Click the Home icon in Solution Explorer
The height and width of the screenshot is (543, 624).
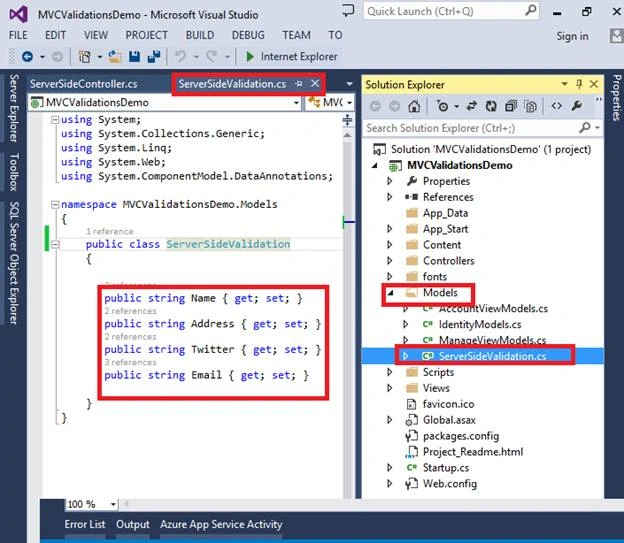(x=414, y=106)
